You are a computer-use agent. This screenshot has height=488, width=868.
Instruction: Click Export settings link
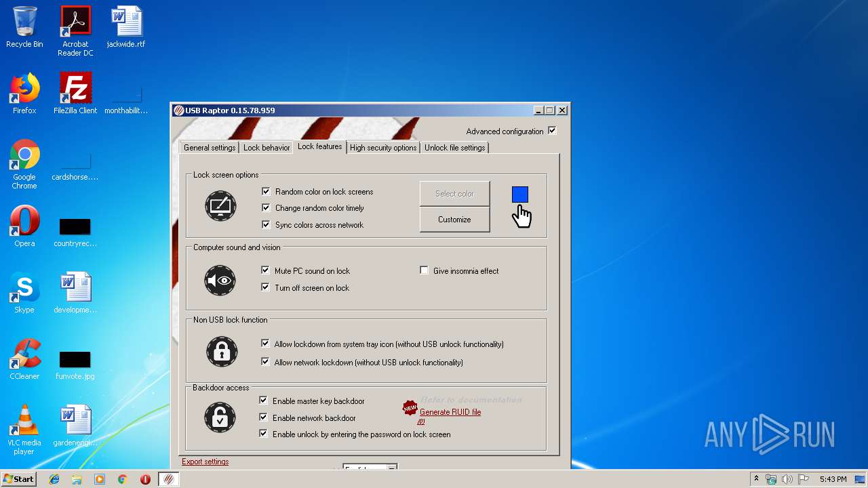tap(205, 462)
